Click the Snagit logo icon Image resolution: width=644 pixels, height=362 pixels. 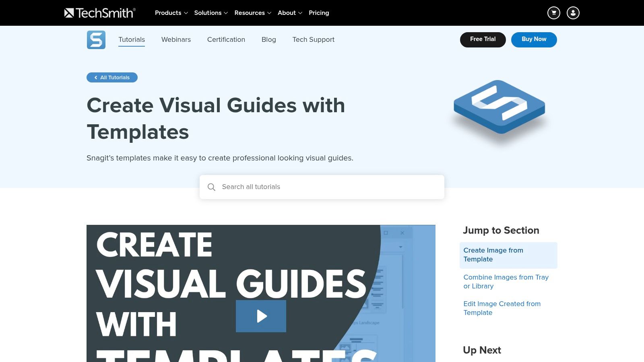(x=96, y=40)
